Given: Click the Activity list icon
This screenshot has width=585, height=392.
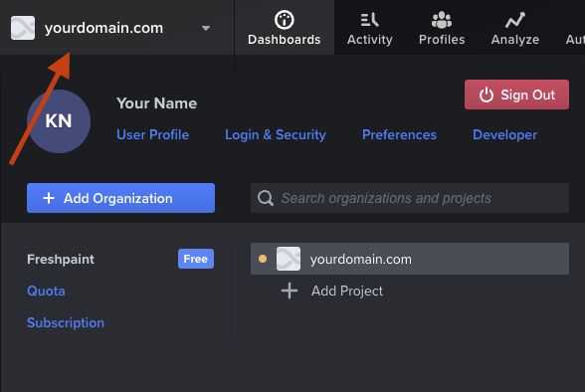Looking at the screenshot, I should (x=370, y=20).
